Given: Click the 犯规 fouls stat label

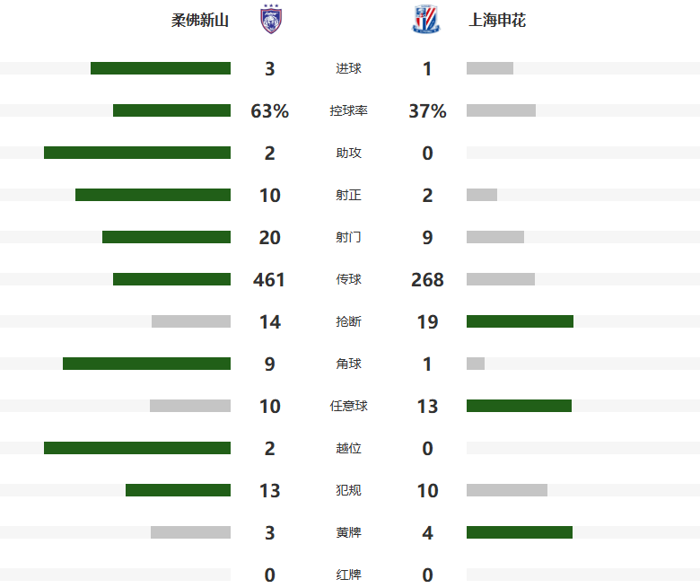Looking at the screenshot, I should pyautogui.click(x=348, y=490).
